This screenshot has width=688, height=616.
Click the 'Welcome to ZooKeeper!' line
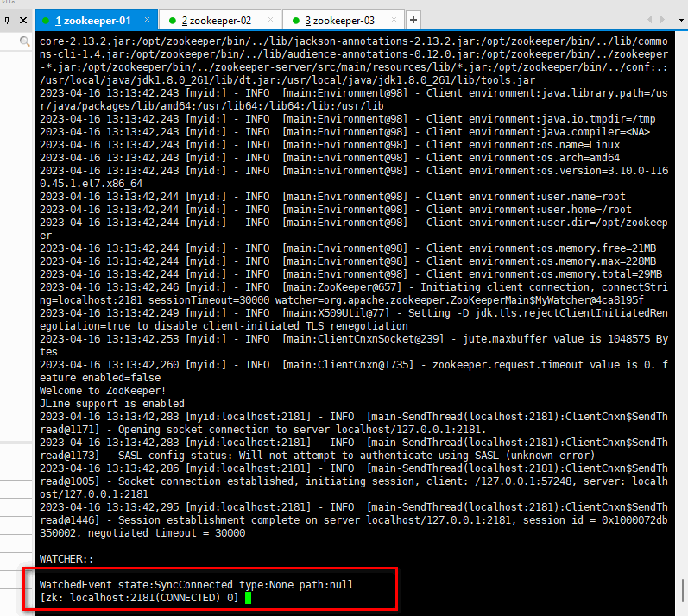click(103, 391)
